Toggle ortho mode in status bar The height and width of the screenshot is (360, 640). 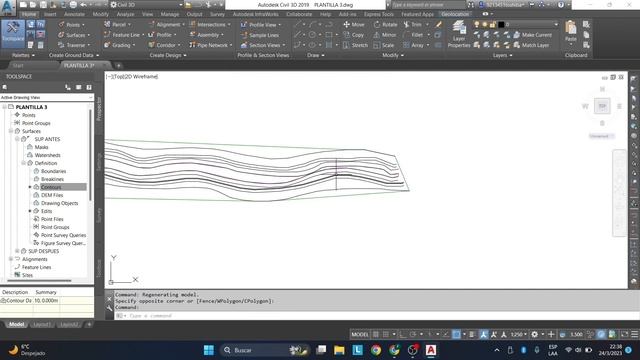pos(403,334)
